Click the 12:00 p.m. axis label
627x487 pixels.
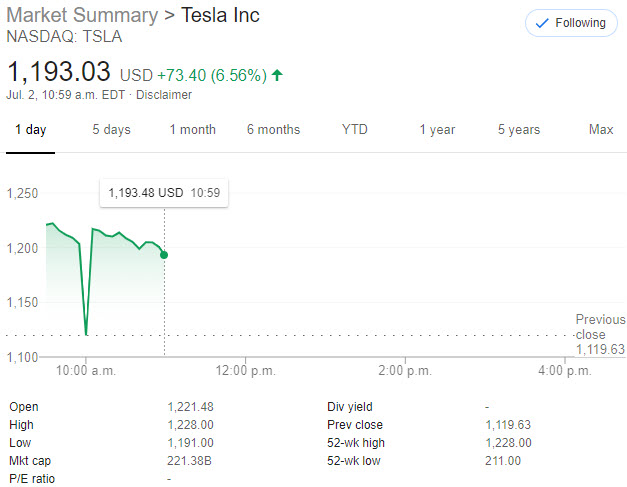(245, 370)
